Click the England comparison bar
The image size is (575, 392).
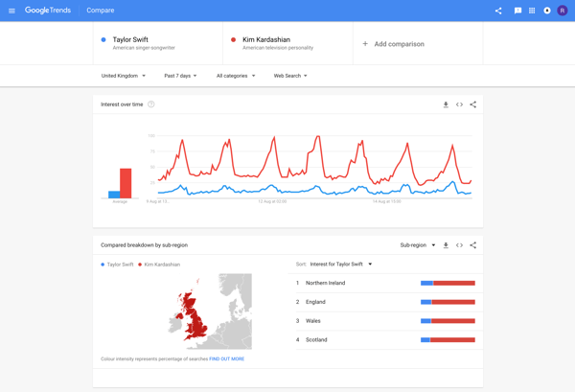[x=448, y=302]
